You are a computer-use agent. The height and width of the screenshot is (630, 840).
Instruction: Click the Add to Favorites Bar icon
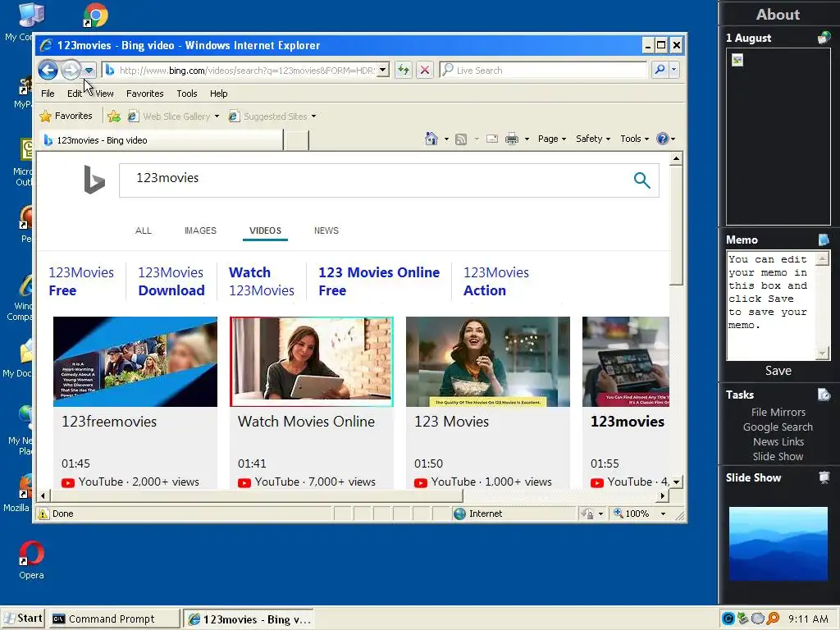coord(113,116)
